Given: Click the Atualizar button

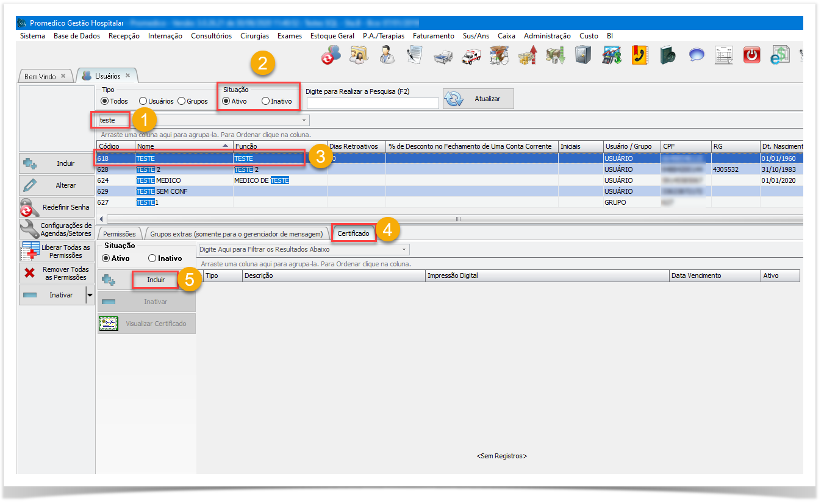Looking at the screenshot, I should tap(478, 99).
